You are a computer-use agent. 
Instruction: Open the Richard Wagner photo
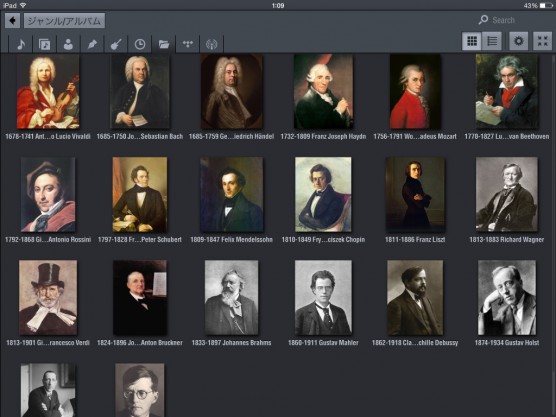pos(507,194)
